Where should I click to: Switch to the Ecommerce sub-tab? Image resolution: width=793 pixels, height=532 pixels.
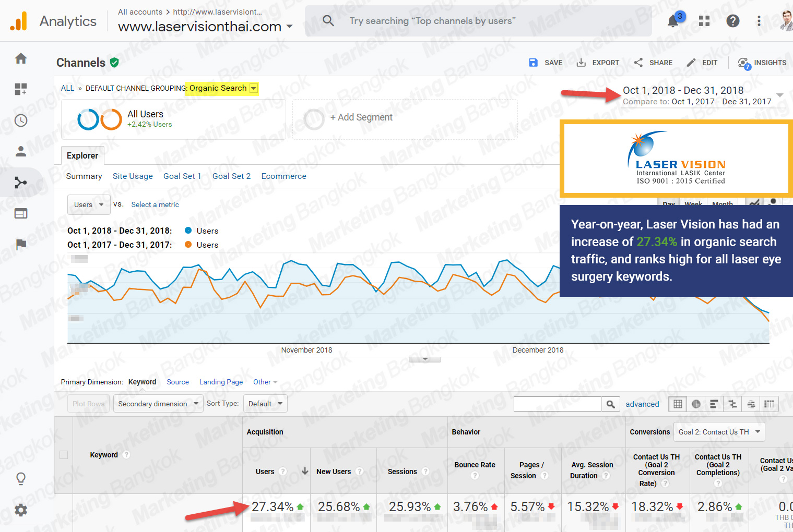click(283, 176)
